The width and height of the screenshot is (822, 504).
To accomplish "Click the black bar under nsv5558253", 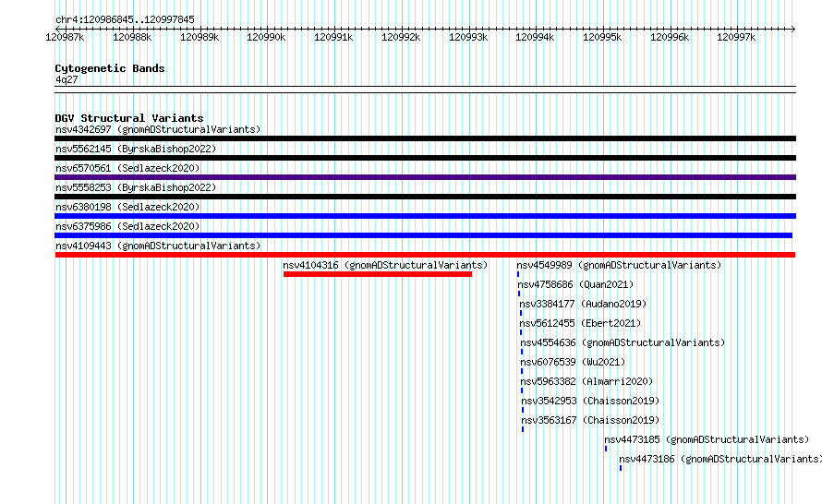I will tap(425, 197).
